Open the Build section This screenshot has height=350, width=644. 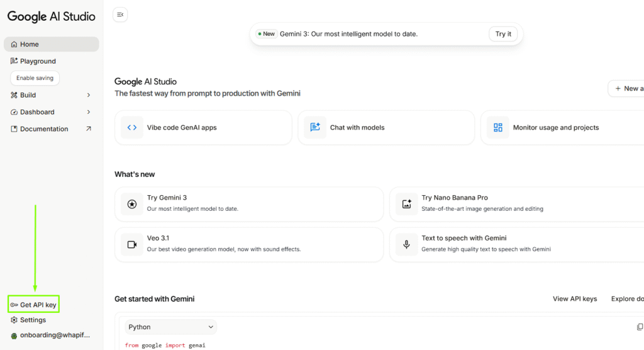point(52,95)
